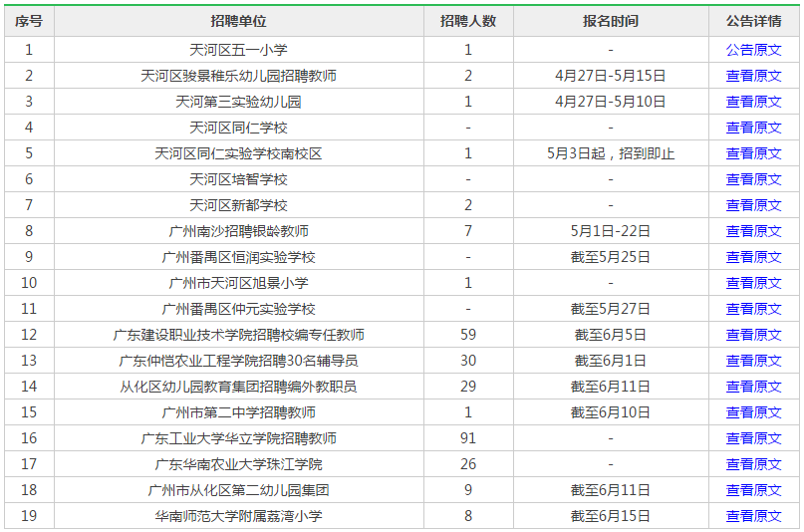The height and width of the screenshot is (532, 804).
Task: Open 查看原文 for 广州市天河区旭景小学
Action: (753, 283)
